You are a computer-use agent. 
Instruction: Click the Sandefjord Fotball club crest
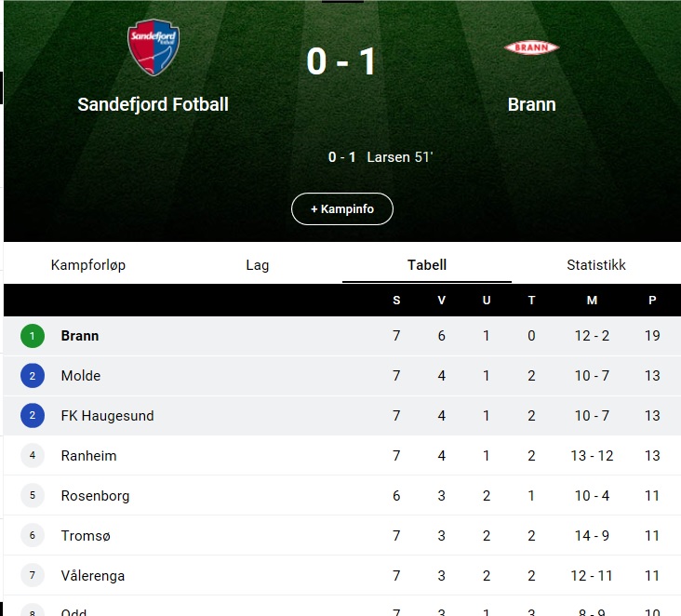pos(154,47)
